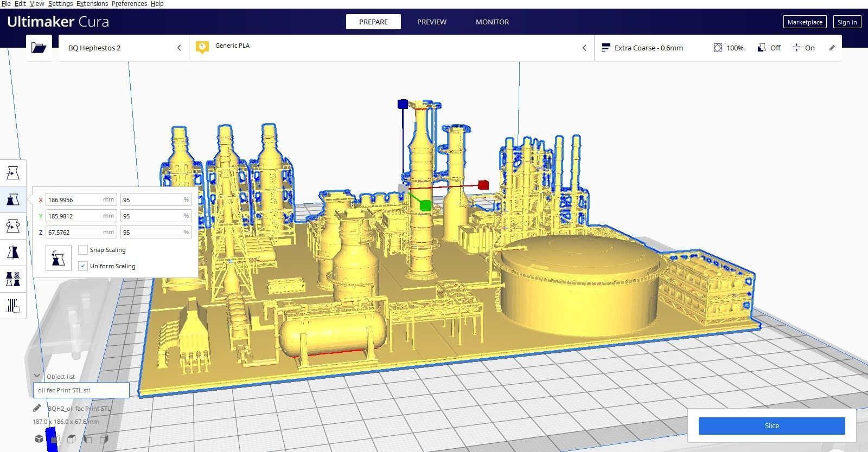Switch to top view cube
868x452 pixels.
(71, 438)
